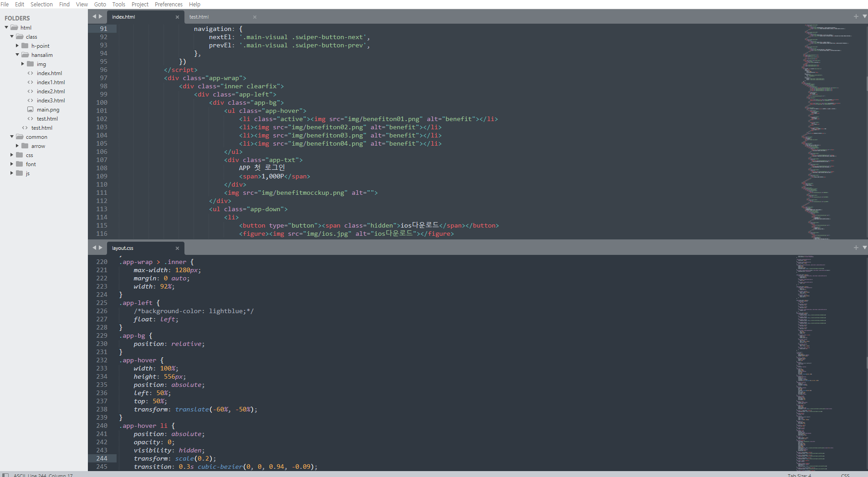The image size is (868, 477).
Task: Collapse the common folder arrow
Action: tap(12, 137)
